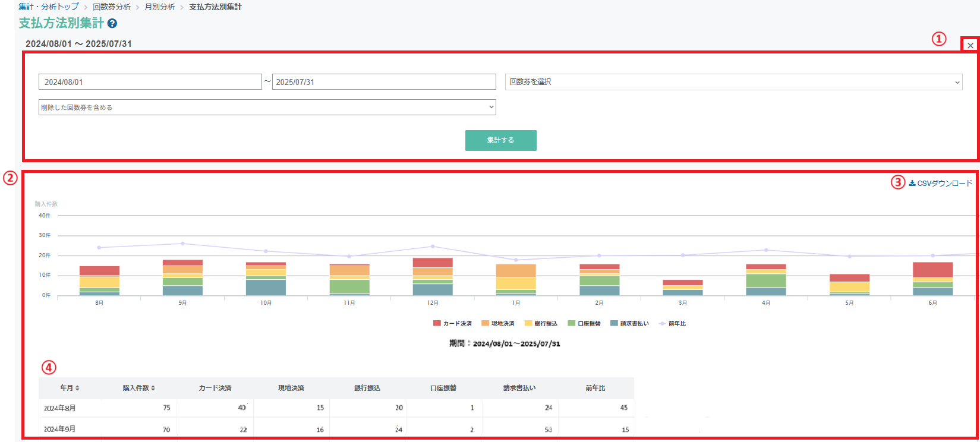The height and width of the screenshot is (442, 980).
Task: Toggle 現地決済 legend series
Action: [498, 324]
